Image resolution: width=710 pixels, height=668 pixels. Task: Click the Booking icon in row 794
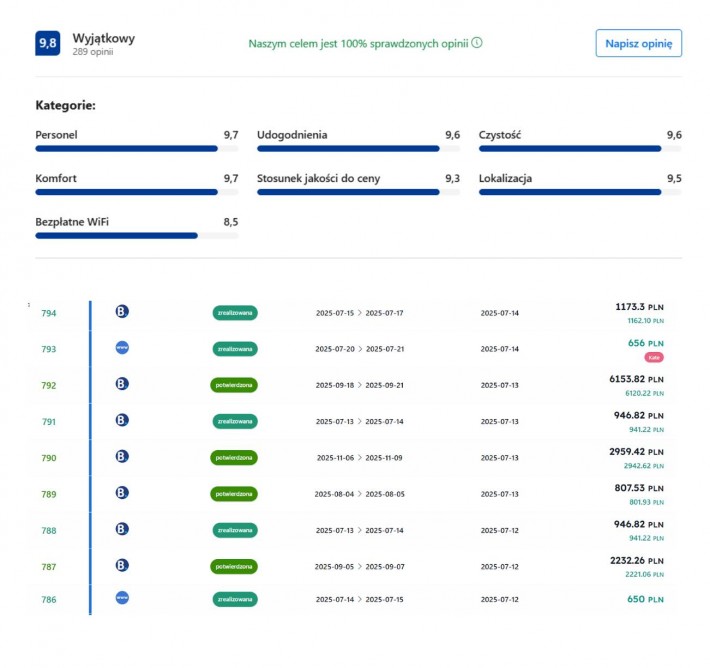click(x=122, y=312)
